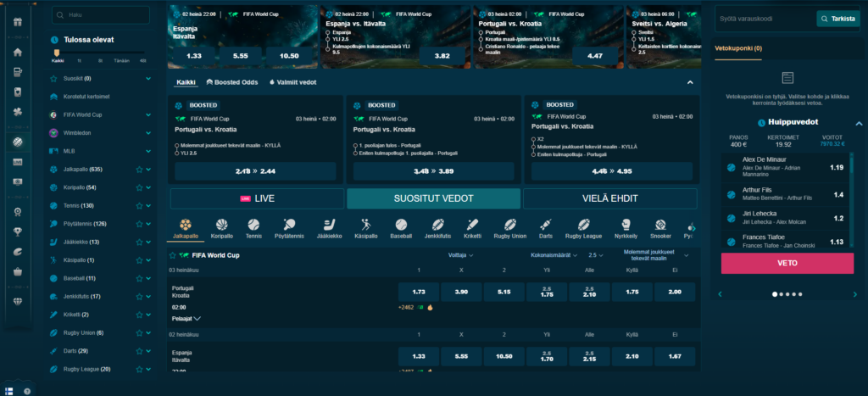The height and width of the screenshot is (396, 868).
Task: Favorite Darts with its star in sidebar
Action: coord(139,351)
